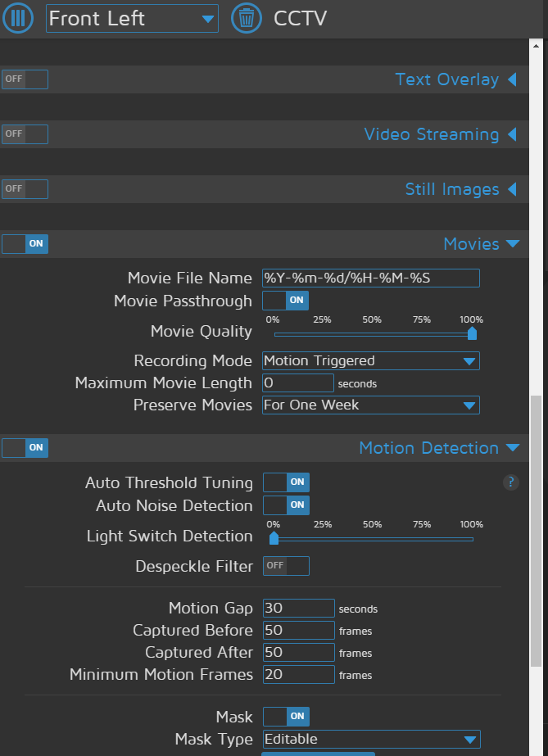Disable Movie Passthrough
548x756 pixels.
(x=286, y=301)
